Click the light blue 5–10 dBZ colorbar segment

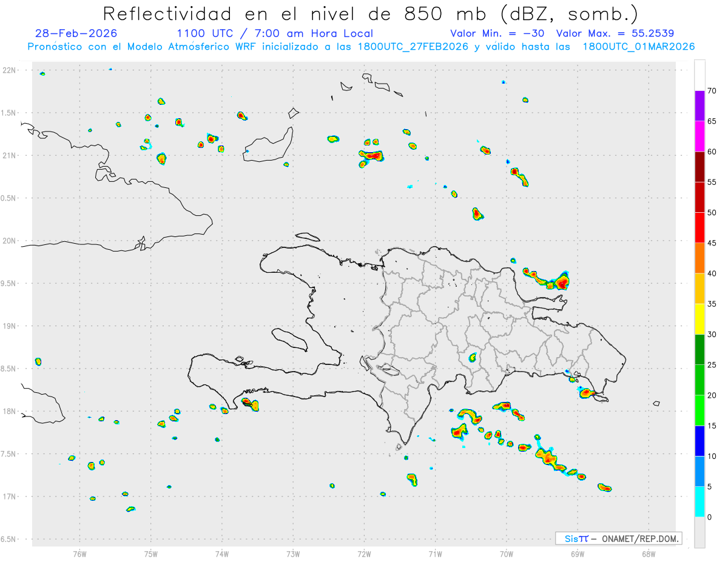point(699,472)
